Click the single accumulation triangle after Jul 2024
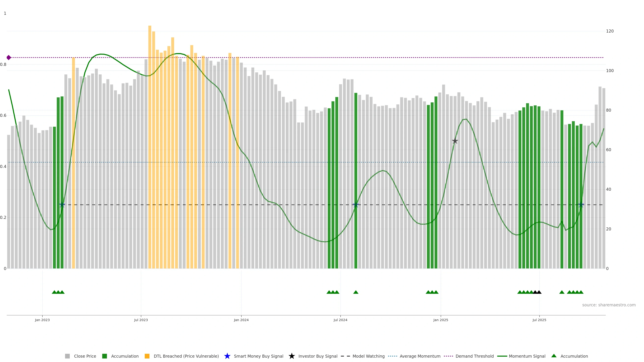Screen dimensions: 644x362 point(356,292)
